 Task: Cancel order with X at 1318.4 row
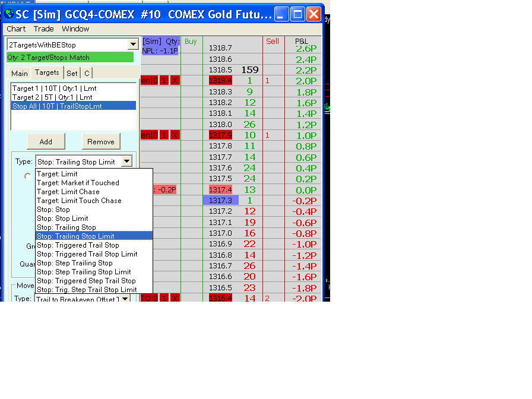[175, 80]
